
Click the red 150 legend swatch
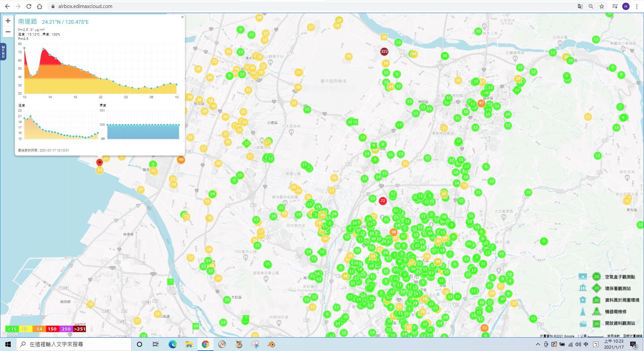pyautogui.click(x=52, y=329)
